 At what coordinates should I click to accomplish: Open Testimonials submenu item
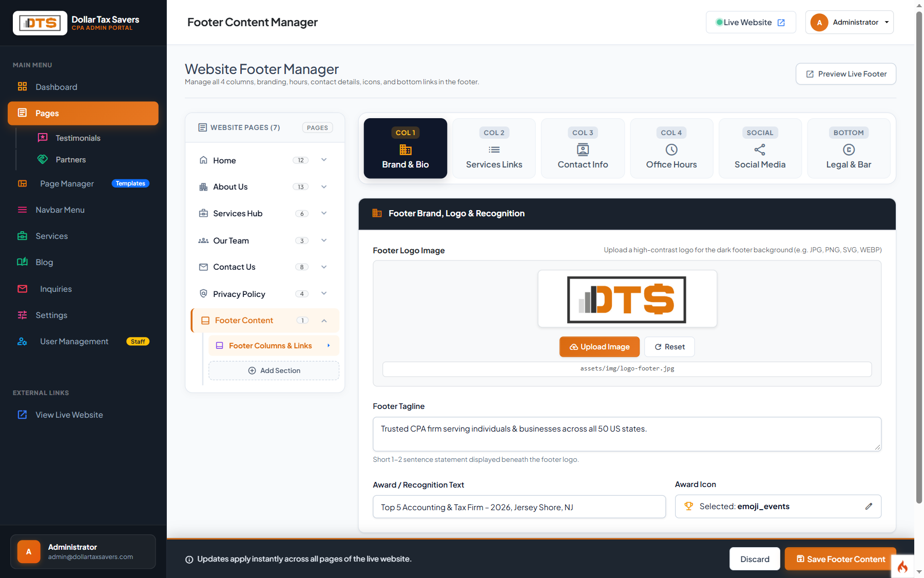click(x=78, y=138)
